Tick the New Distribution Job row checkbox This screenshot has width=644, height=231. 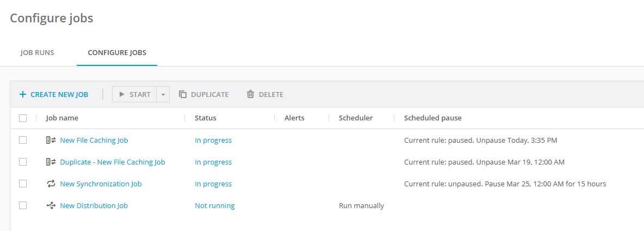point(23,205)
